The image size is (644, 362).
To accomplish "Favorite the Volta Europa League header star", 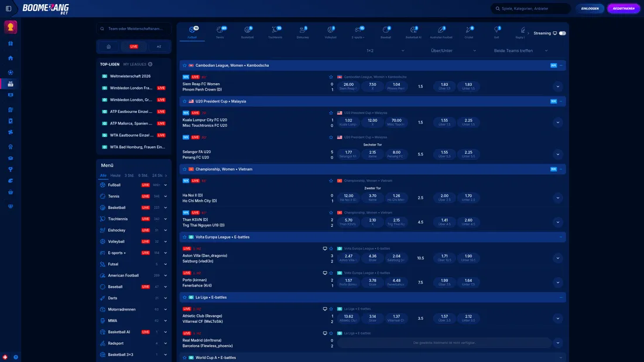I will [184, 237].
